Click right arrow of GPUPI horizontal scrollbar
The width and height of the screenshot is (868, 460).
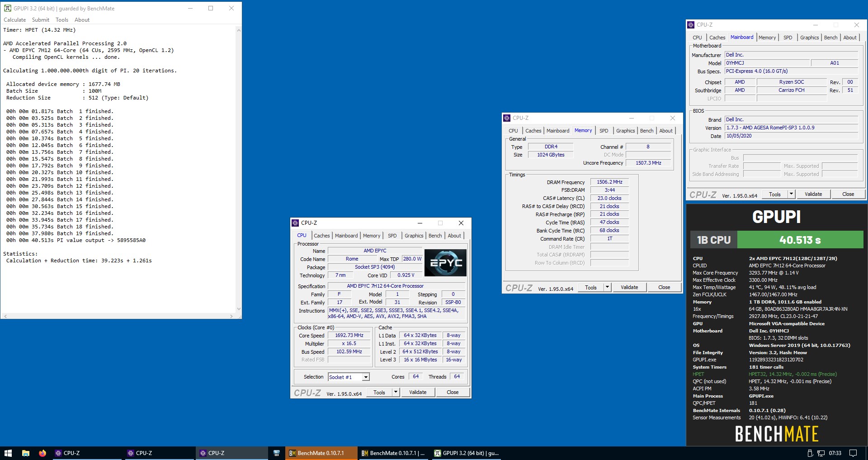coord(231,316)
